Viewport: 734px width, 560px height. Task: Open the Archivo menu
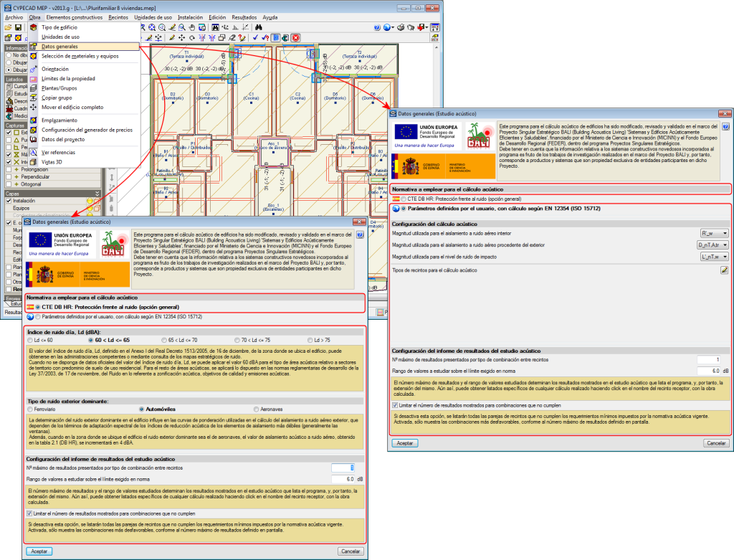[14, 17]
